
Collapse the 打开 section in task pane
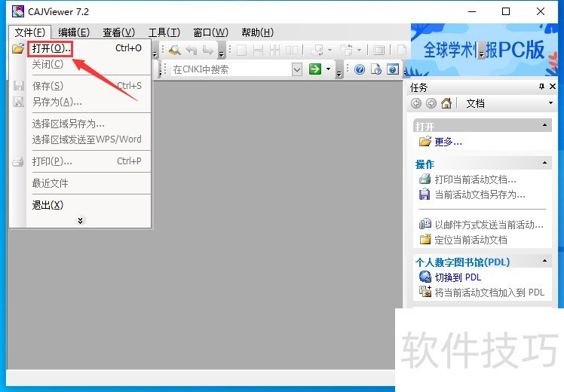[x=544, y=125]
